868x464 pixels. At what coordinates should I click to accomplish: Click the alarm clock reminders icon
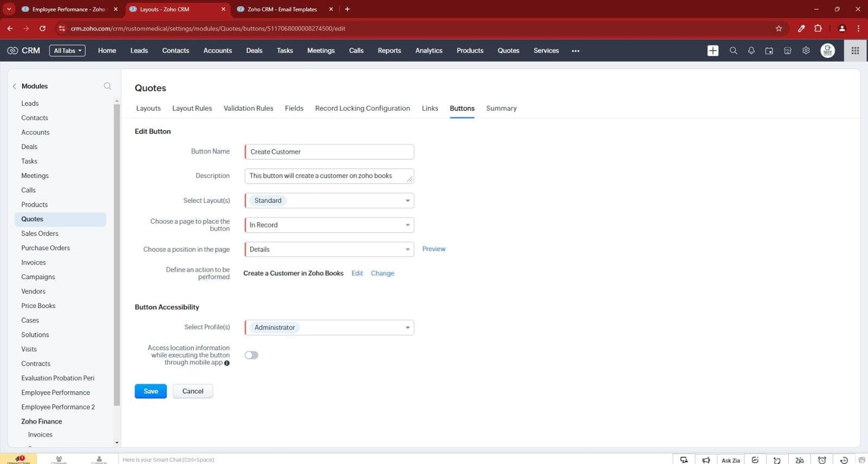pos(822,460)
